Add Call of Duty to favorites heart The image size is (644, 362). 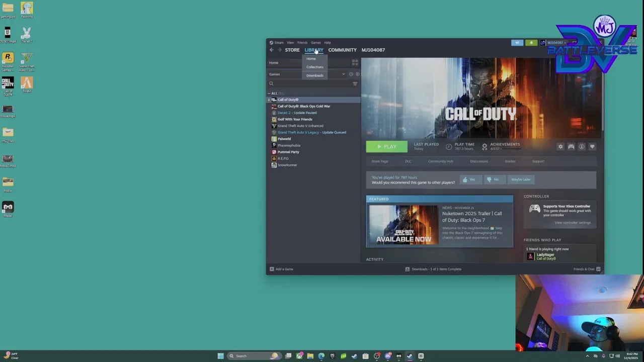pyautogui.click(x=592, y=147)
